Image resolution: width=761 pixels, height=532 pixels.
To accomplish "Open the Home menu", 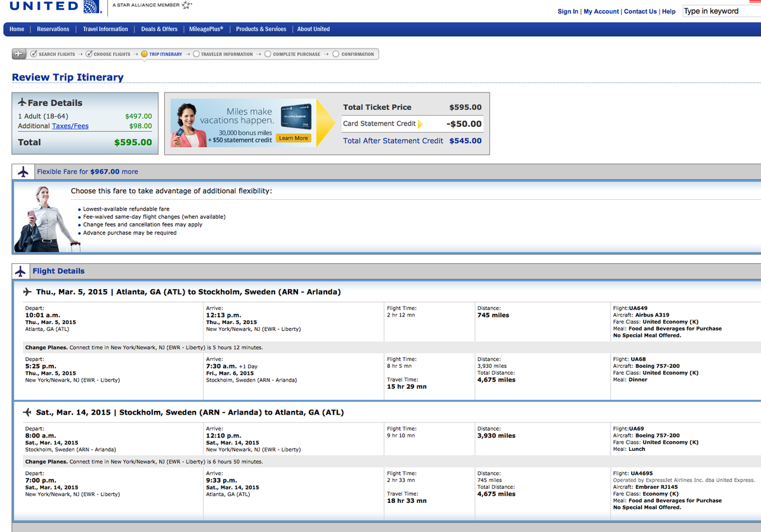I will pyautogui.click(x=17, y=29).
